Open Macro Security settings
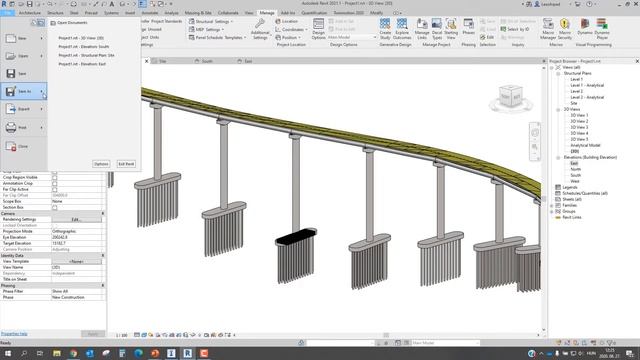640x360 pixels. tap(565, 28)
